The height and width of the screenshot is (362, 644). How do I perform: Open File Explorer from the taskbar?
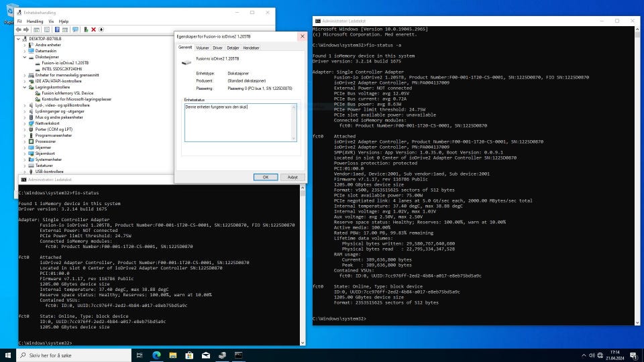[x=174, y=355]
